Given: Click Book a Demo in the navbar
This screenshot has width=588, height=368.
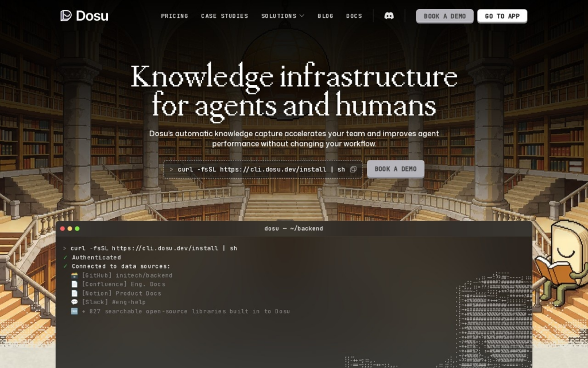Looking at the screenshot, I should point(445,16).
